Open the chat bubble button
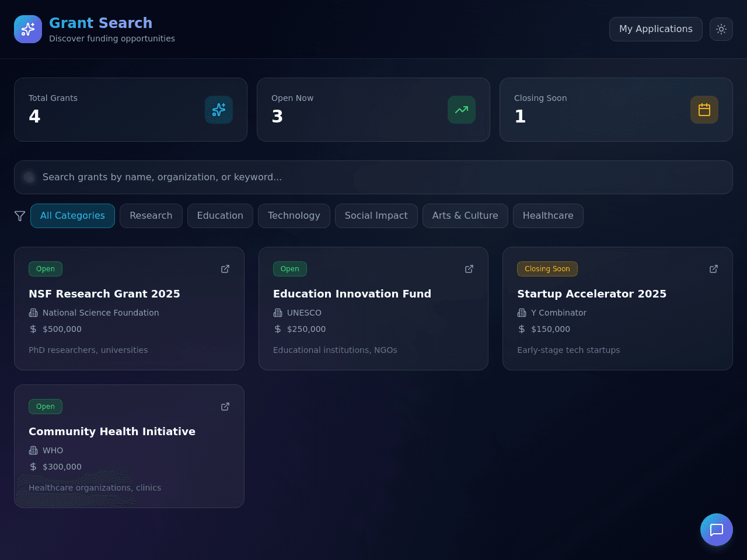 pos(717,530)
